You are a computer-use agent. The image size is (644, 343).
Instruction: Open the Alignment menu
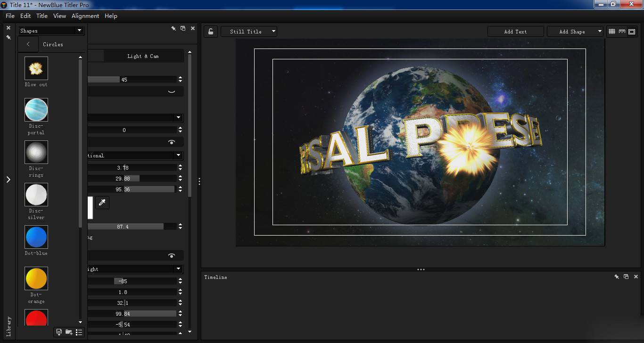click(85, 16)
